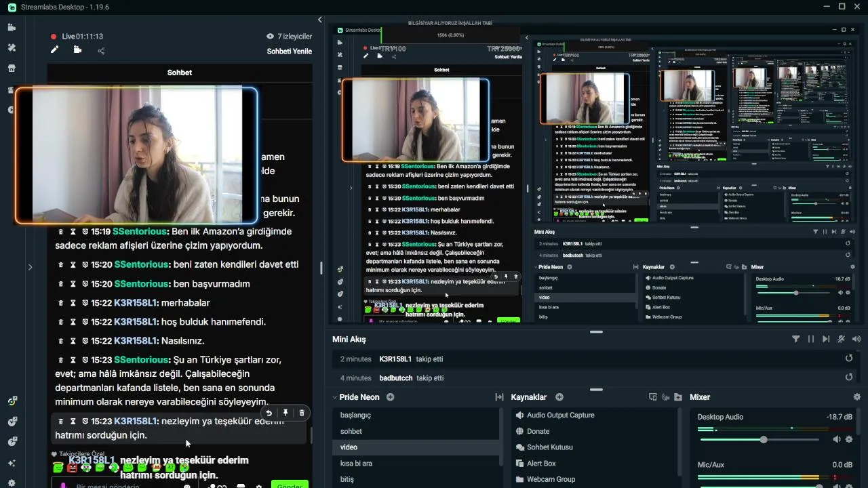
Task: Add a new scene with plus icon
Action: 391,397
